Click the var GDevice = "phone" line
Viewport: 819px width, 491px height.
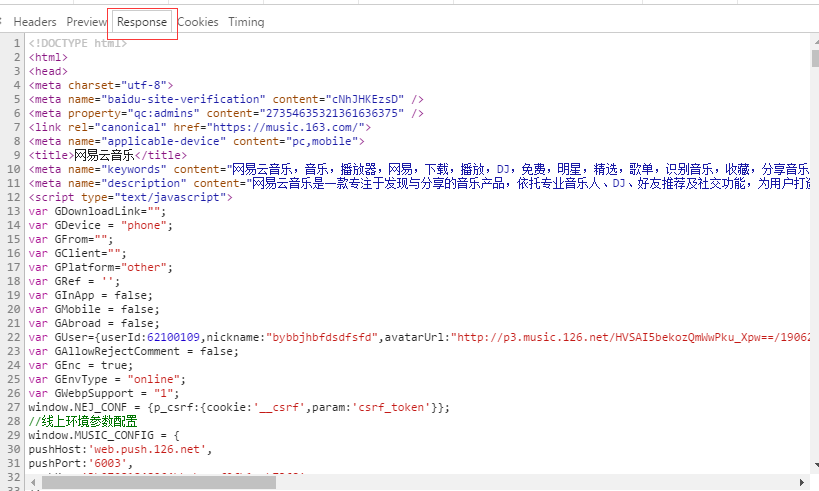101,226
